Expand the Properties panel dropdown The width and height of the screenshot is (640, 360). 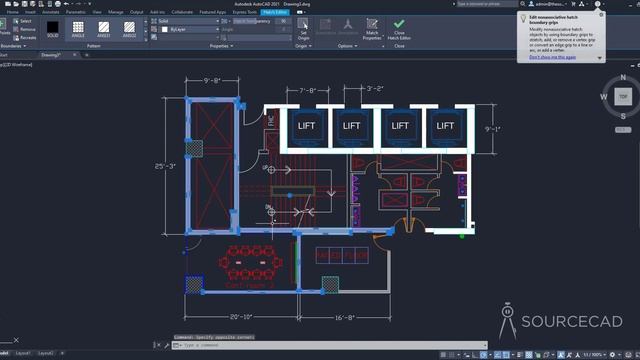[222, 46]
